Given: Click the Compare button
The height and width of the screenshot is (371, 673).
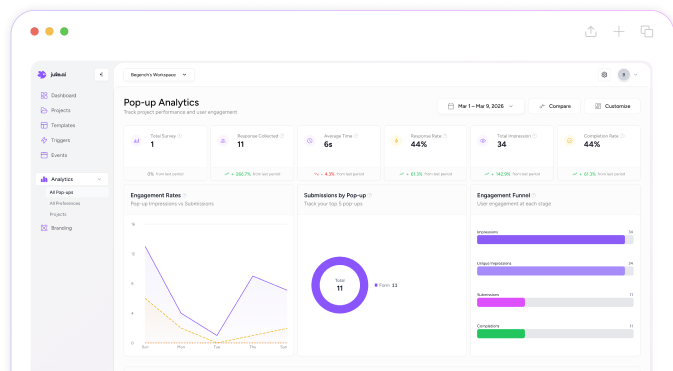Looking at the screenshot, I should [555, 106].
